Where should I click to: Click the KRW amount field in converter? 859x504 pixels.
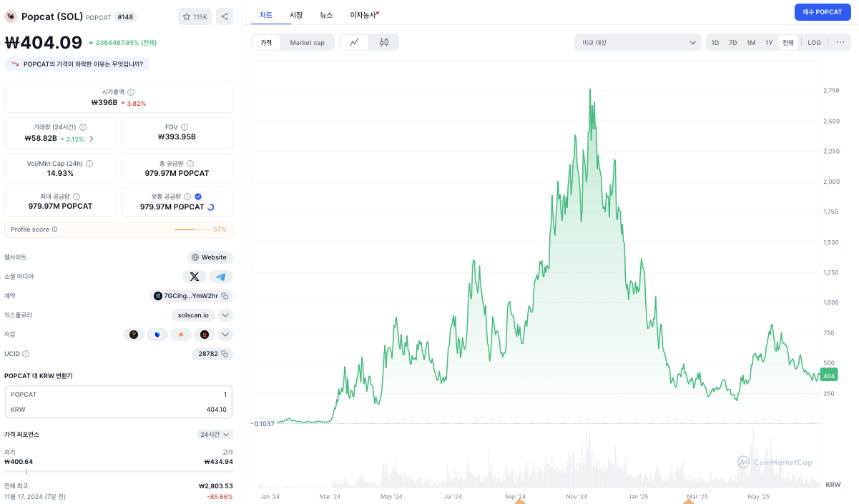(119, 410)
